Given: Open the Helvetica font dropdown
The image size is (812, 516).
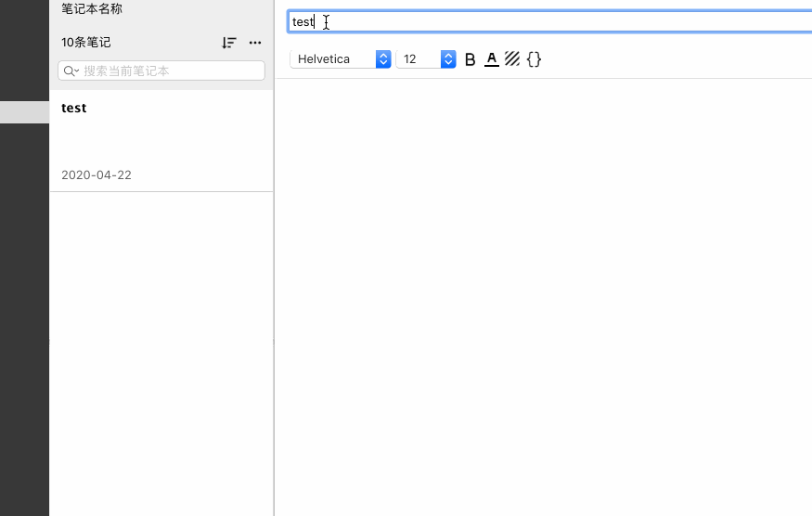Looking at the screenshot, I should [x=341, y=59].
